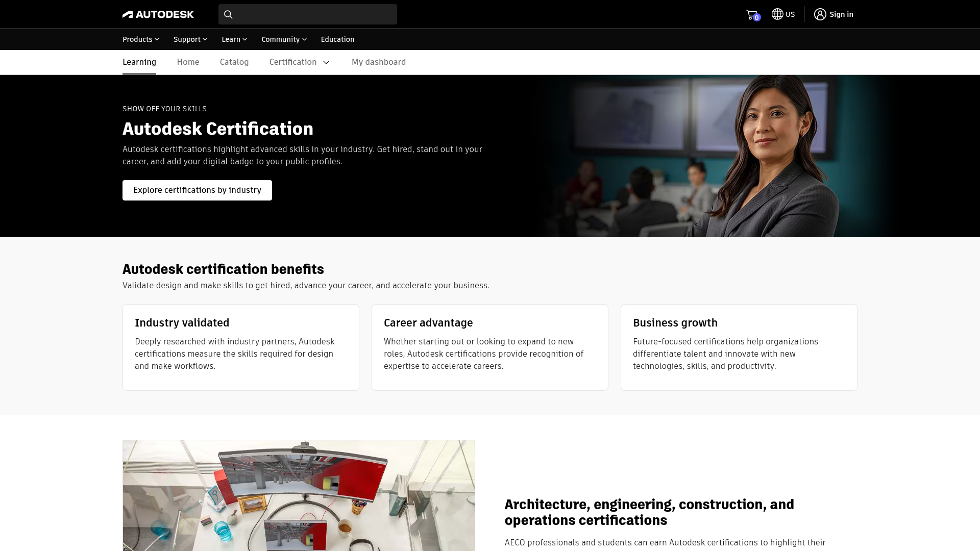Click the Architecture, engineering, construction certifications heading
980x551 pixels.
649,512
